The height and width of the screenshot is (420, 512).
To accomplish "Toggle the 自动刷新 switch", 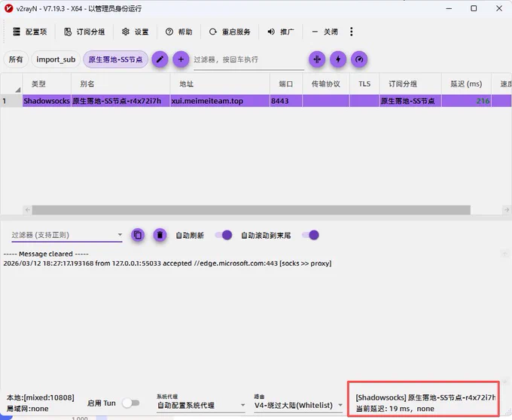I will point(224,235).
